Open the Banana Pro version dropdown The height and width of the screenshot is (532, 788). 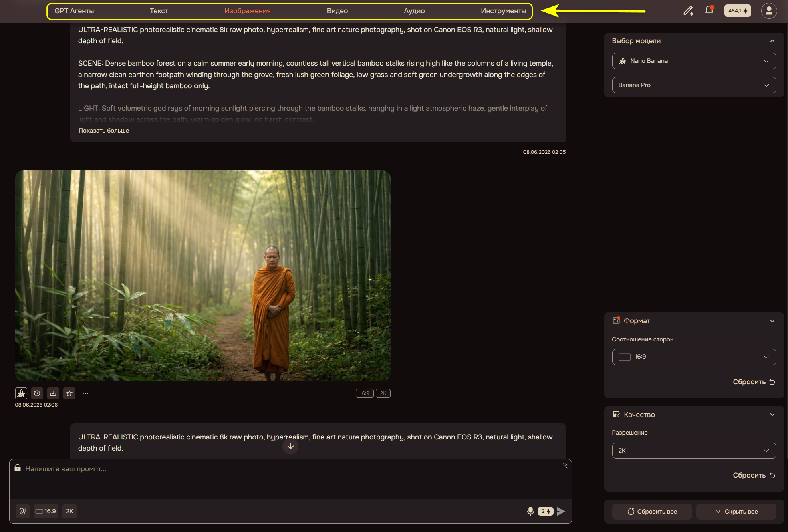(694, 85)
